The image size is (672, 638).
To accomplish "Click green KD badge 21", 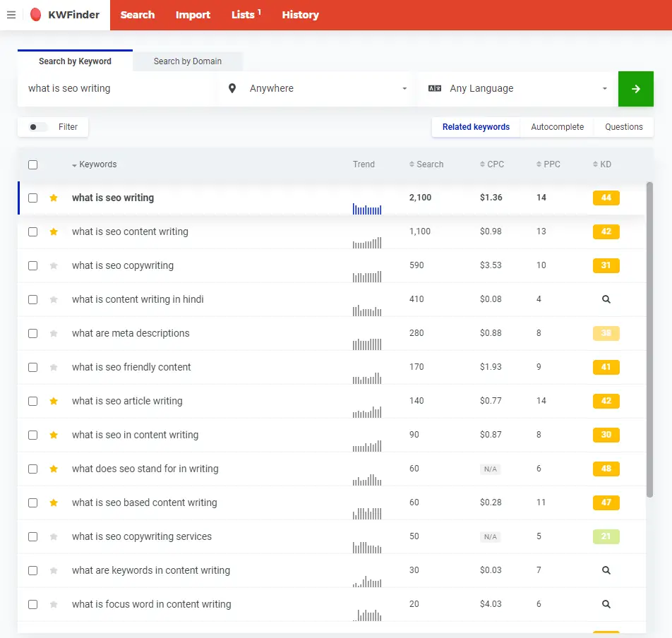I will pyautogui.click(x=606, y=536).
